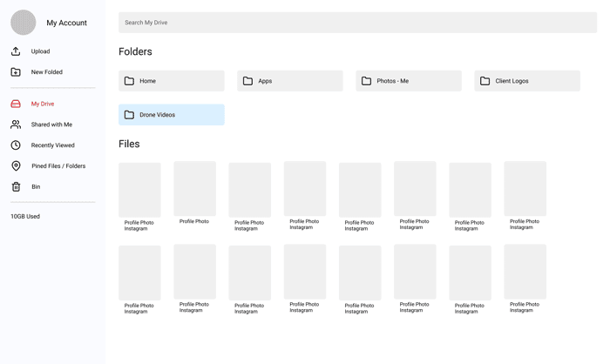Click the folder icon on Client Logos
The height and width of the screenshot is (364, 610).
[485, 81]
